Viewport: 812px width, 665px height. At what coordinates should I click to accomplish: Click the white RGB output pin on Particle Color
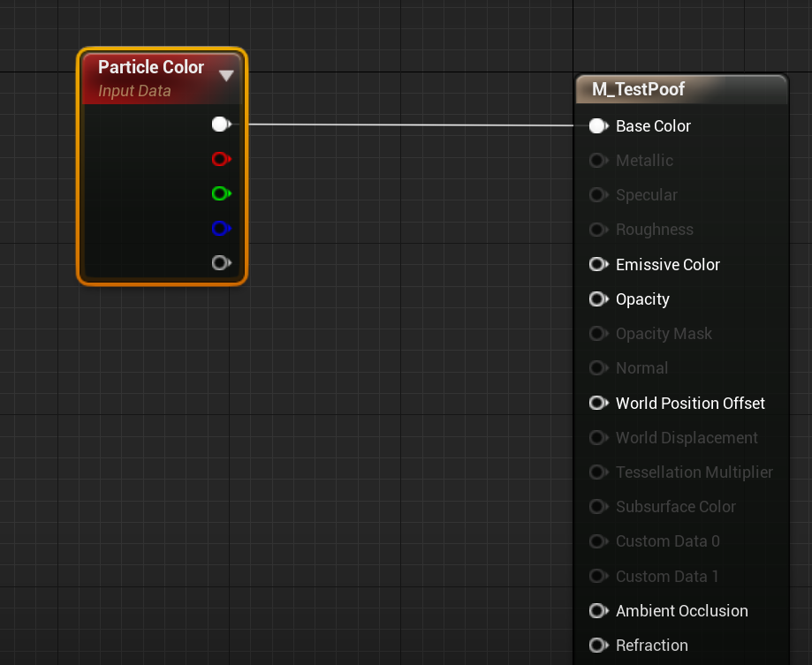[221, 125]
